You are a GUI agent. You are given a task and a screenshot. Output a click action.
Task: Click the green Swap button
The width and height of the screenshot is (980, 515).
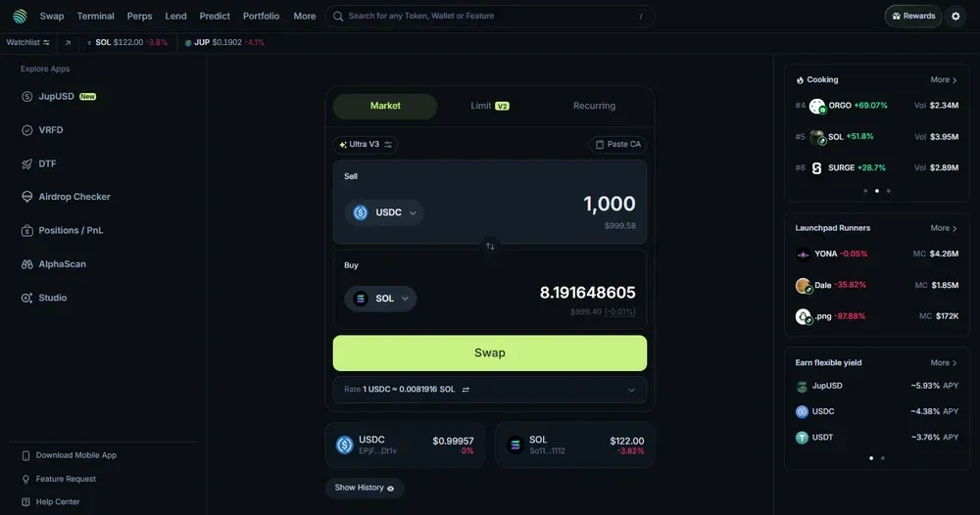[490, 352]
